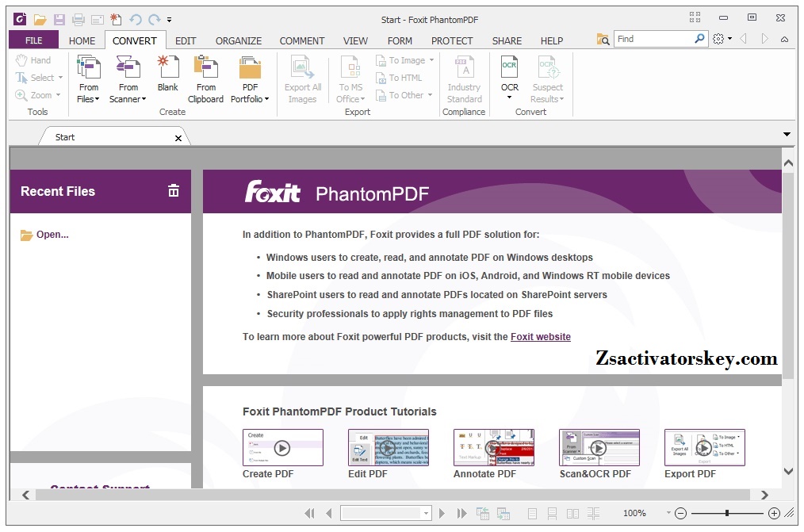The image size is (804, 532).
Task: Close the Start tab
Action: [178, 138]
